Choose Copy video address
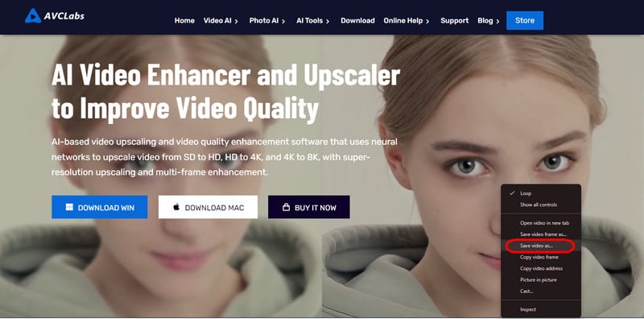 pyautogui.click(x=541, y=268)
